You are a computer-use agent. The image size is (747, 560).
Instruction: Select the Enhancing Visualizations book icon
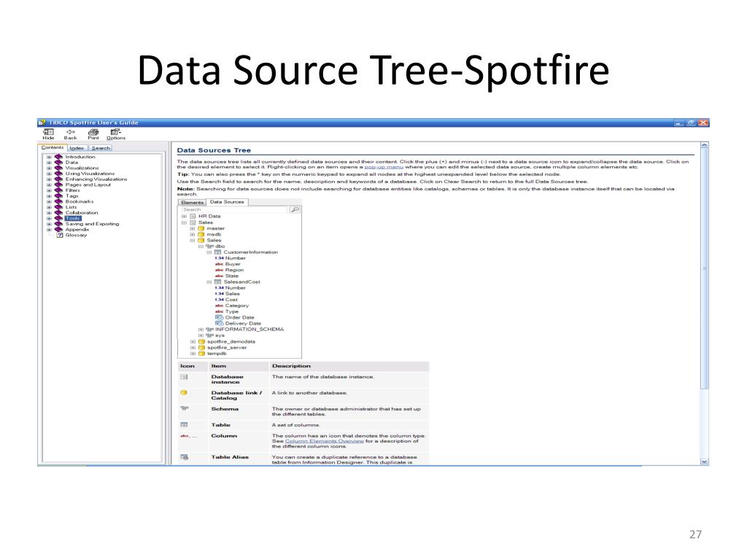[58, 179]
